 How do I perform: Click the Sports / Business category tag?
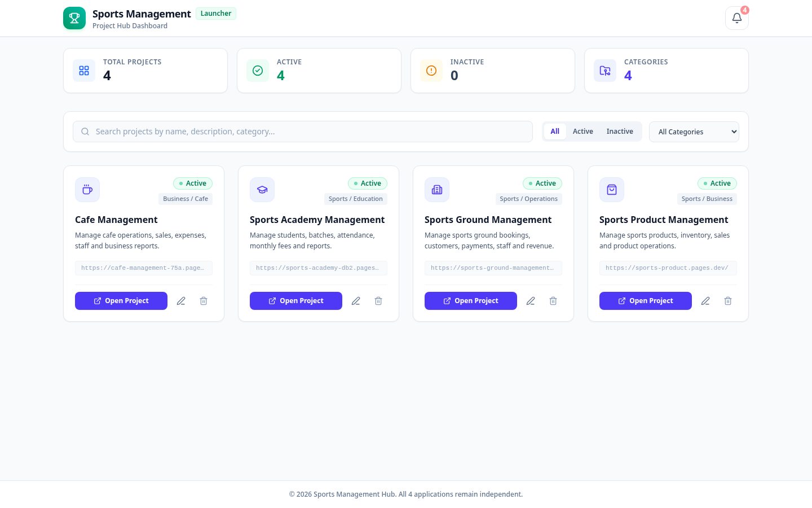tap(707, 199)
